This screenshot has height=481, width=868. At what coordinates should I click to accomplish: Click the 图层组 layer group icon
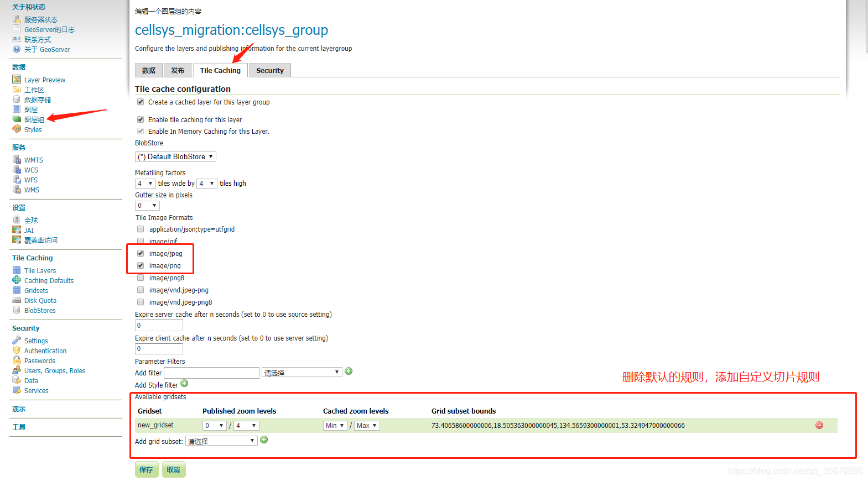[x=17, y=119]
